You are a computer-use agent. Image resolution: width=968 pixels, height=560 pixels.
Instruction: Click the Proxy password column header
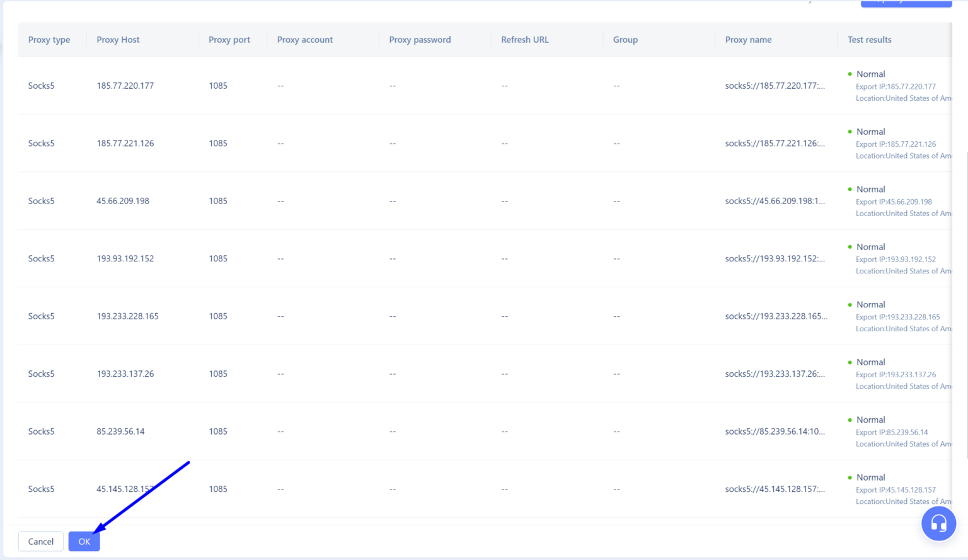point(420,39)
